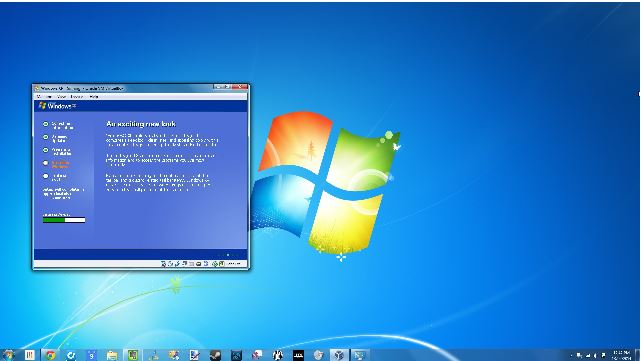642x361 pixels.
Task: Minimize the VirtualBox VM window
Action: point(218,87)
